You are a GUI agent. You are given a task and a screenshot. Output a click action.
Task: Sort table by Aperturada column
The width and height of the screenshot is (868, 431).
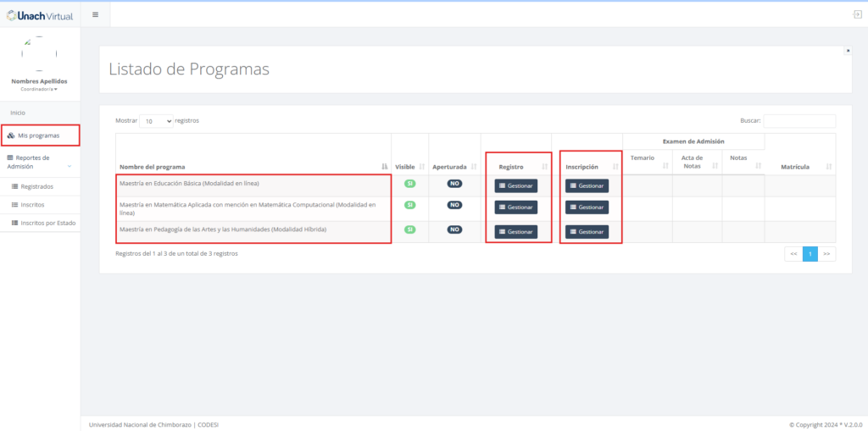pyautogui.click(x=473, y=167)
